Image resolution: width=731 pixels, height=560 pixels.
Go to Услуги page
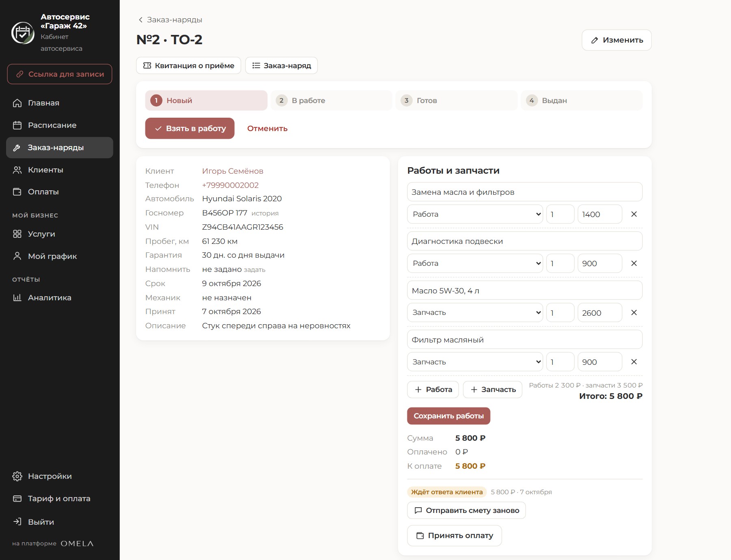click(60, 234)
